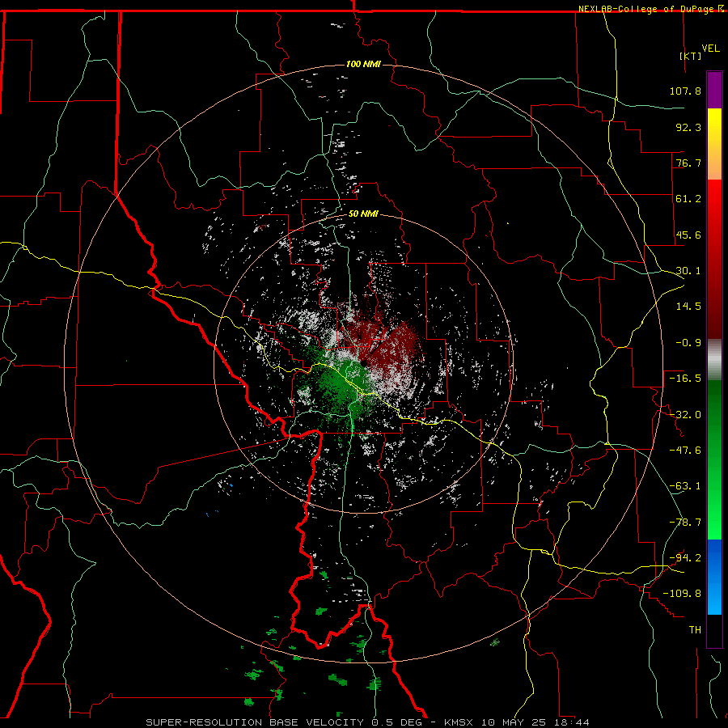Click the Super-Resolution Base Velocity caption

[367, 722]
